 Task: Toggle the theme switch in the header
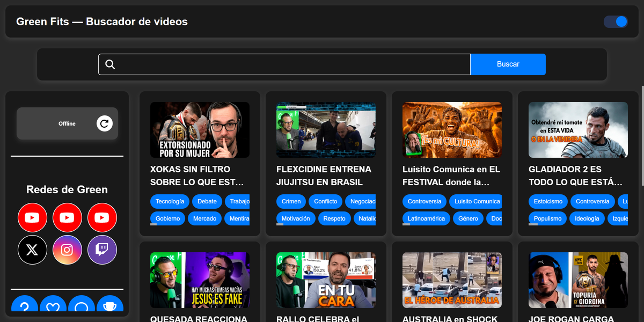(616, 21)
